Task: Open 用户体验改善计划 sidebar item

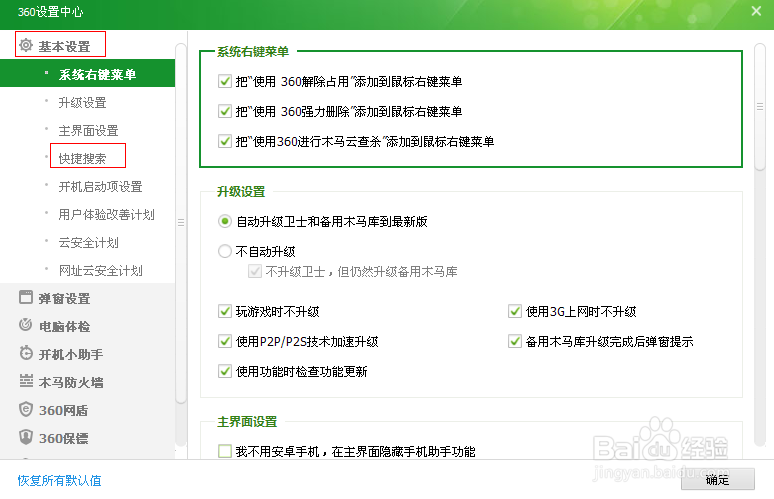Action: (107, 215)
